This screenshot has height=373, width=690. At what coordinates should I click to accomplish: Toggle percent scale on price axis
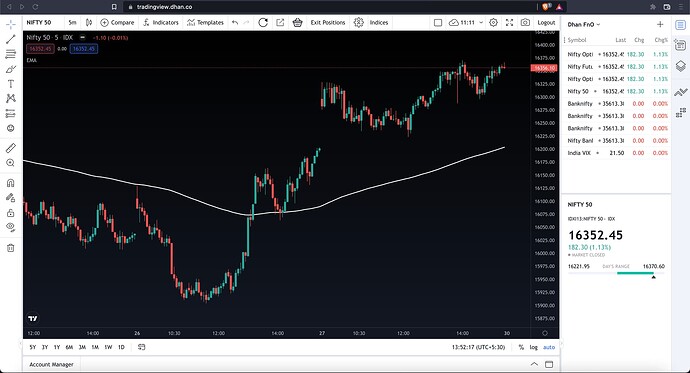pyautogui.click(x=521, y=347)
